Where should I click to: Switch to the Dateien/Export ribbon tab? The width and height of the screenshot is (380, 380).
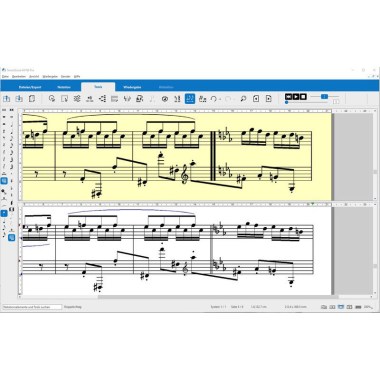tap(30, 87)
